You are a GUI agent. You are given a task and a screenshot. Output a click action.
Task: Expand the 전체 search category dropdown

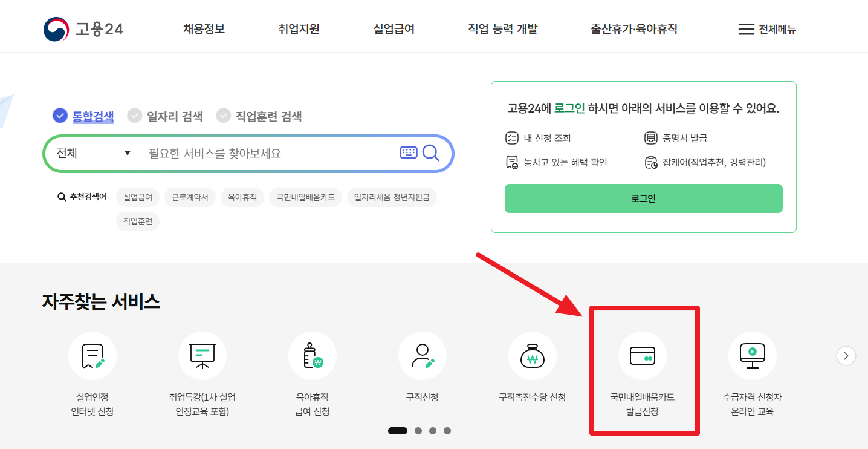click(x=93, y=153)
